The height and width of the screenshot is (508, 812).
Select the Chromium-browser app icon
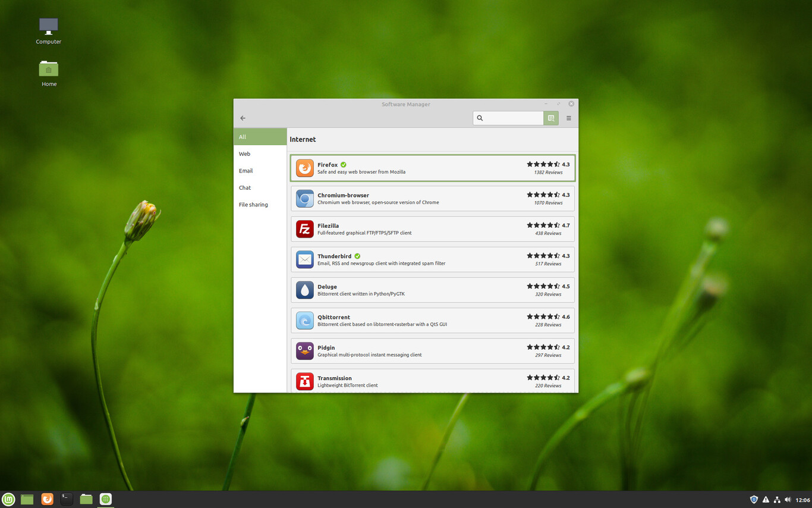point(304,199)
